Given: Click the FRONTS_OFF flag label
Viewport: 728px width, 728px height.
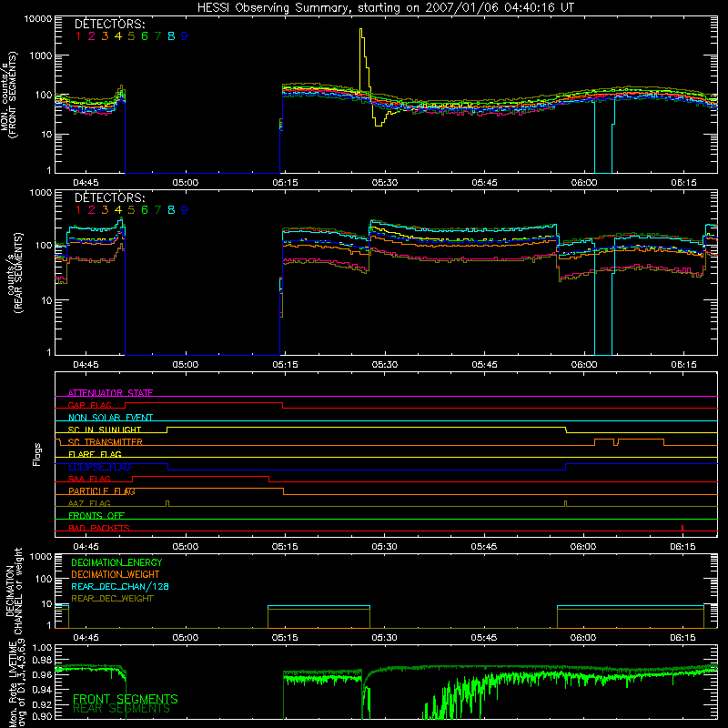Looking at the screenshot, I should click(96, 516).
